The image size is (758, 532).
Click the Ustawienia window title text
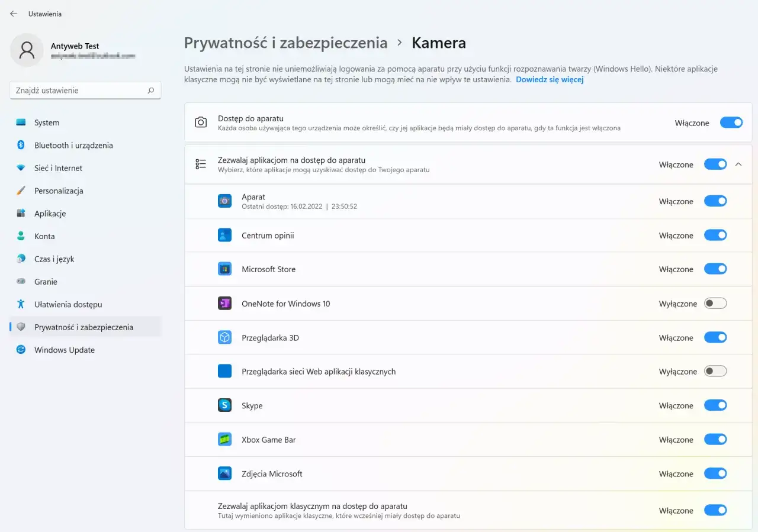tap(45, 14)
